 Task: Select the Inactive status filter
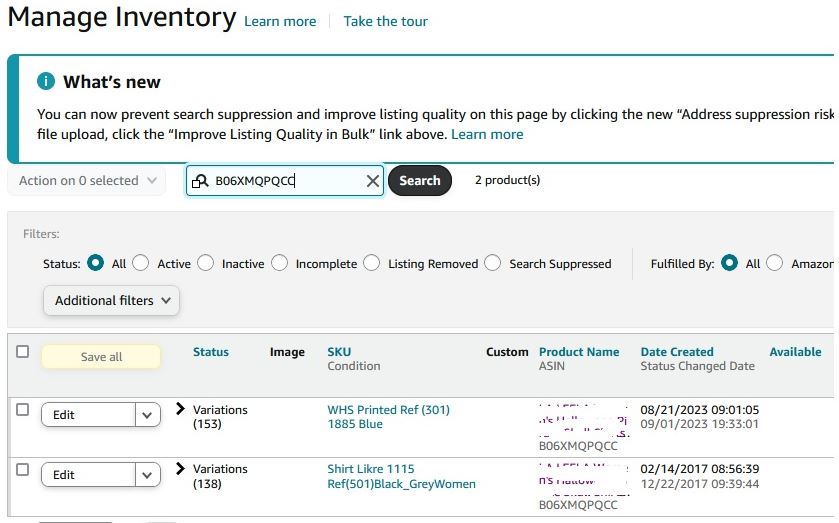click(206, 263)
